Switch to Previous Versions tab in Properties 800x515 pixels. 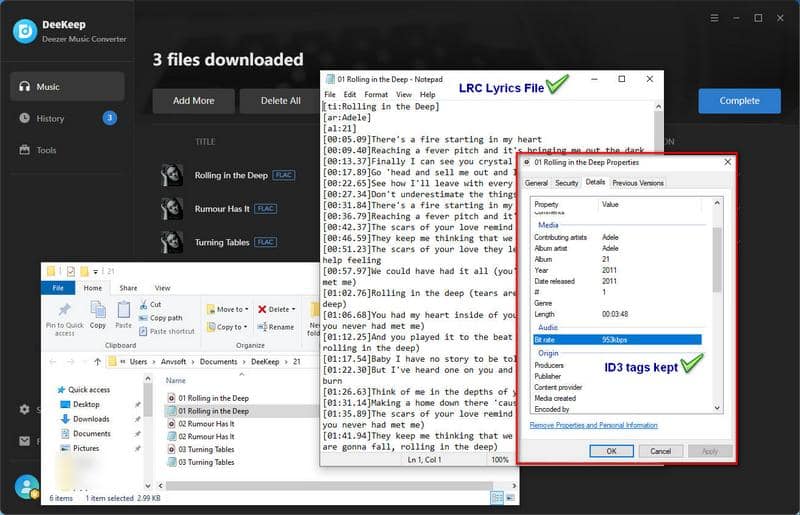[638, 183]
